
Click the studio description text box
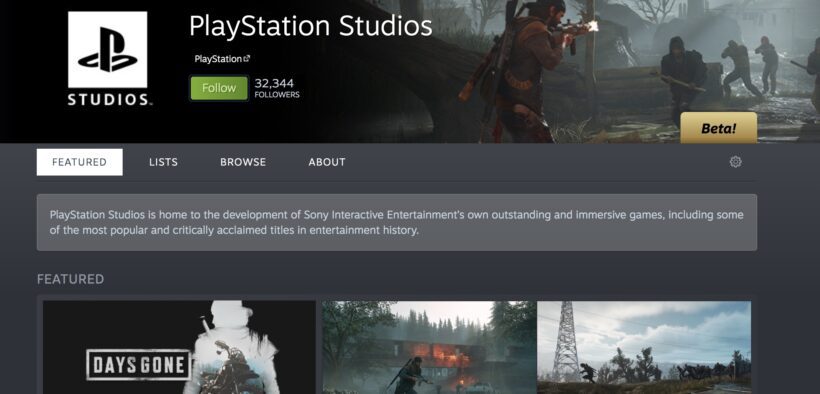396,222
